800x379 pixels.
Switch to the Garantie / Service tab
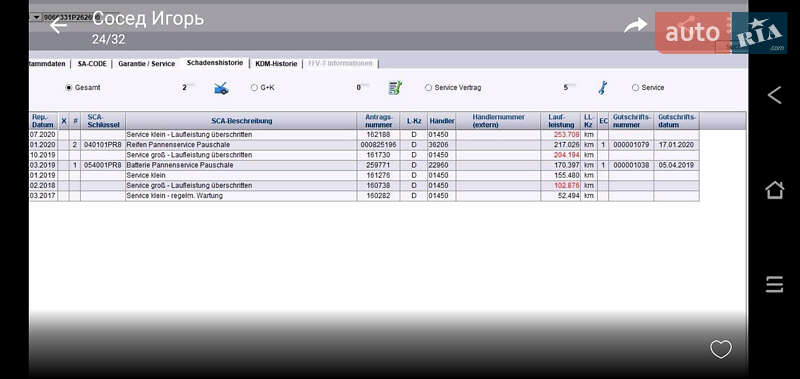pos(146,64)
